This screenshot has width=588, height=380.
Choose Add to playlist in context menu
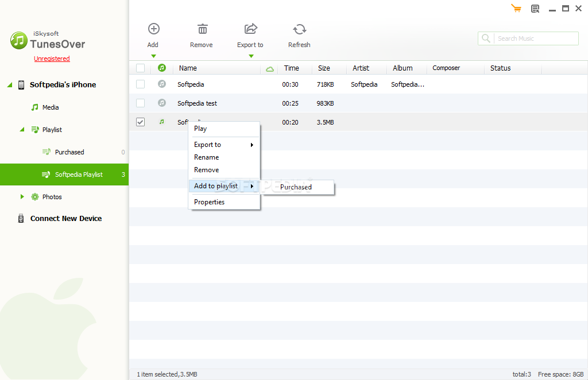(x=225, y=186)
